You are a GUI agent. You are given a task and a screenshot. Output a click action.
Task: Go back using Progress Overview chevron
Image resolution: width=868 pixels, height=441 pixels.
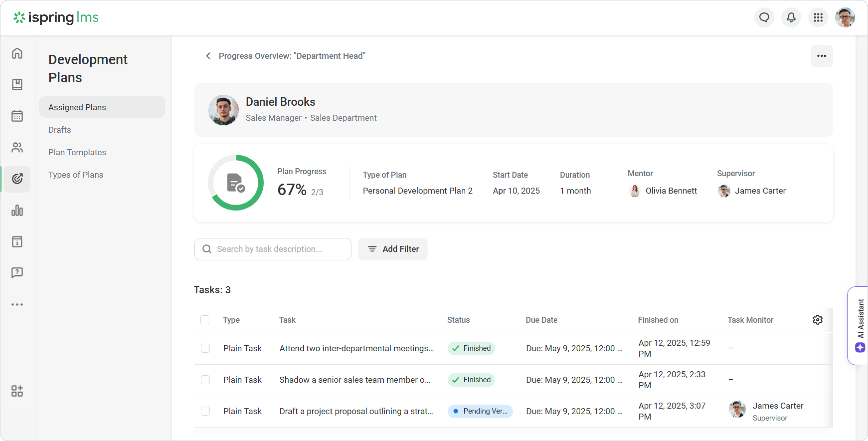coord(208,56)
